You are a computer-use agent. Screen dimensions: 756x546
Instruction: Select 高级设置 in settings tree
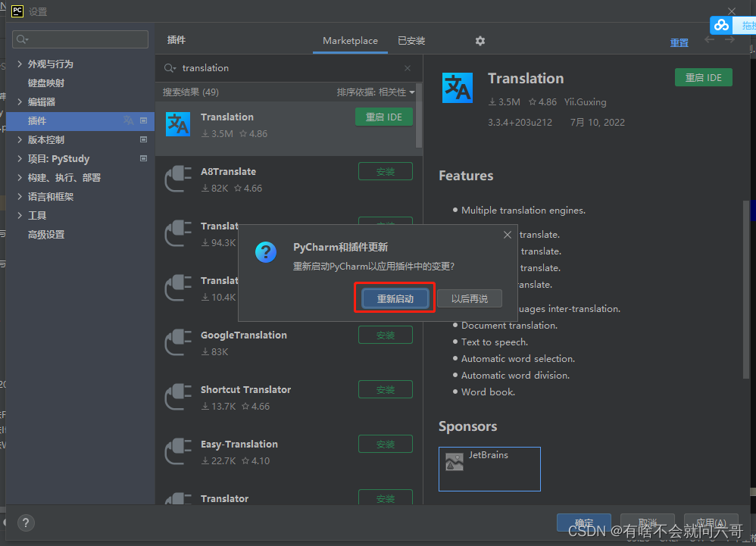(x=45, y=235)
